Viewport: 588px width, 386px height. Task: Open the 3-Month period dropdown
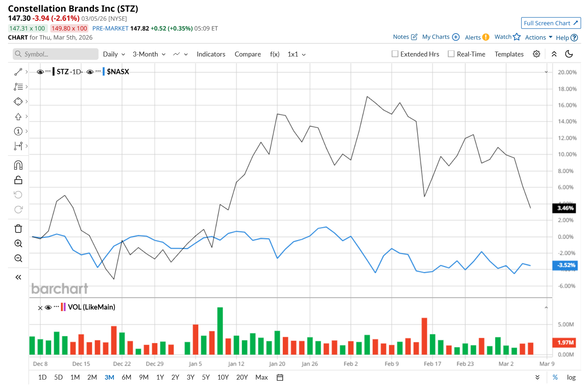pyautogui.click(x=149, y=54)
